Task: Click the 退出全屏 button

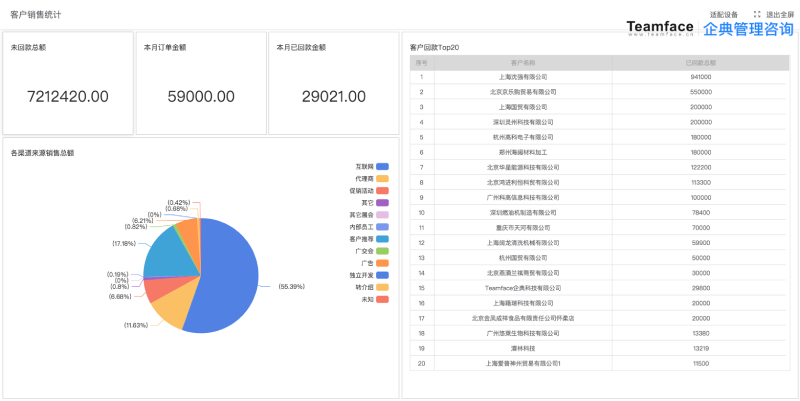Action: coord(780,15)
